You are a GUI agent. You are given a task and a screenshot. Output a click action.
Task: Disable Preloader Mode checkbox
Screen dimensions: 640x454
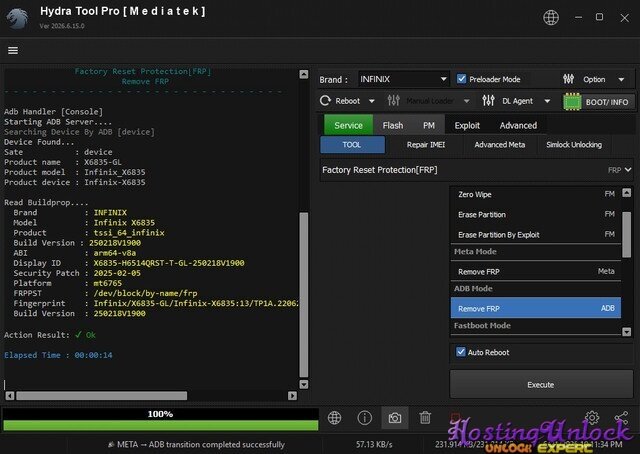[x=461, y=79]
